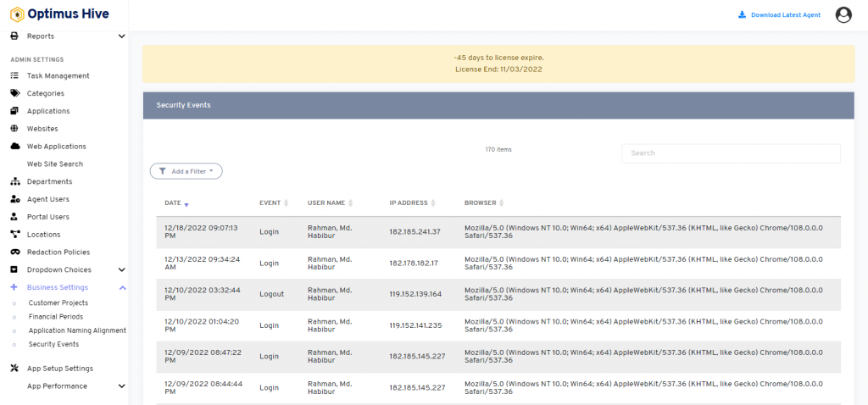The width and height of the screenshot is (868, 405).
Task: Click IP address 182.178.182.17
Action: (x=414, y=264)
